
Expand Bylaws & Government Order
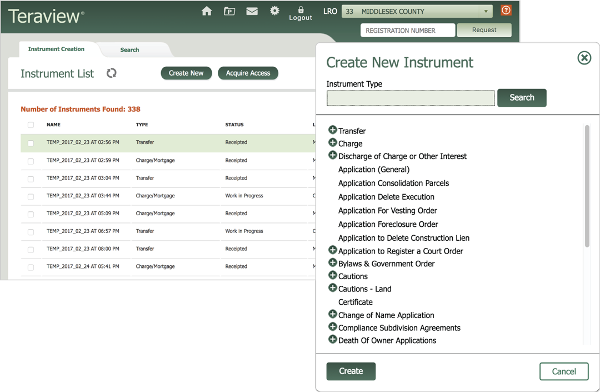tap(333, 263)
